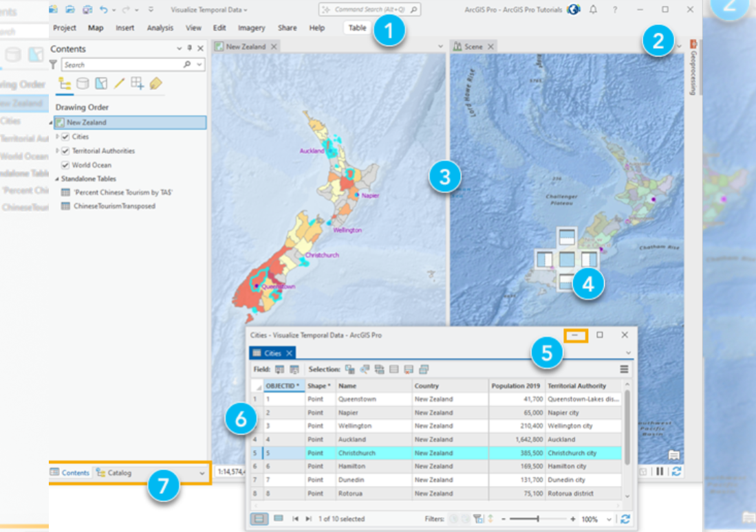Click the table zoom in plus button
The height and width of the screenshot is (532, 756).
coord(573,519)
